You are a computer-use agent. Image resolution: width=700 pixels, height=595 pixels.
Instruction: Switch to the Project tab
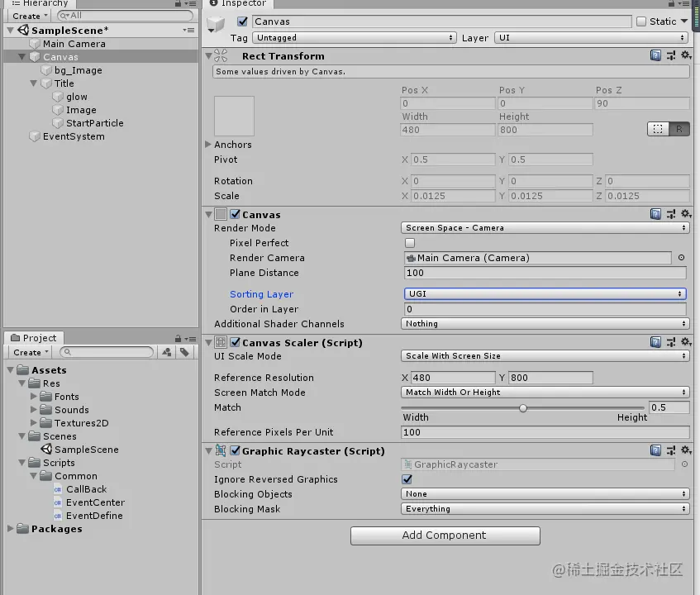[35, 338]
